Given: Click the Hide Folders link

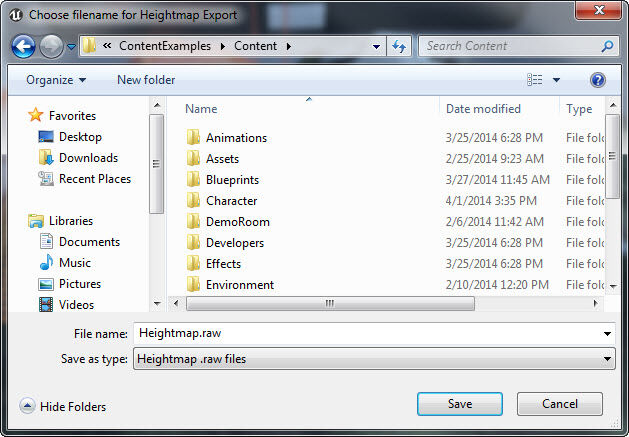Looking at the screenshot, I should [x=73, y=407].
